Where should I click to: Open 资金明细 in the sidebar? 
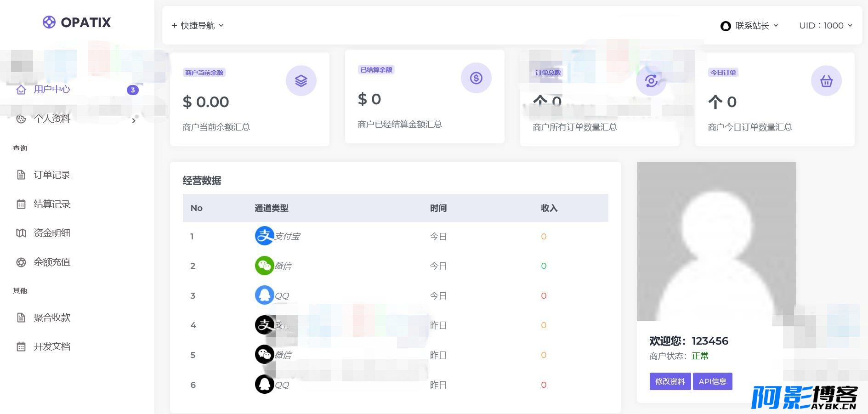point(52,233)
